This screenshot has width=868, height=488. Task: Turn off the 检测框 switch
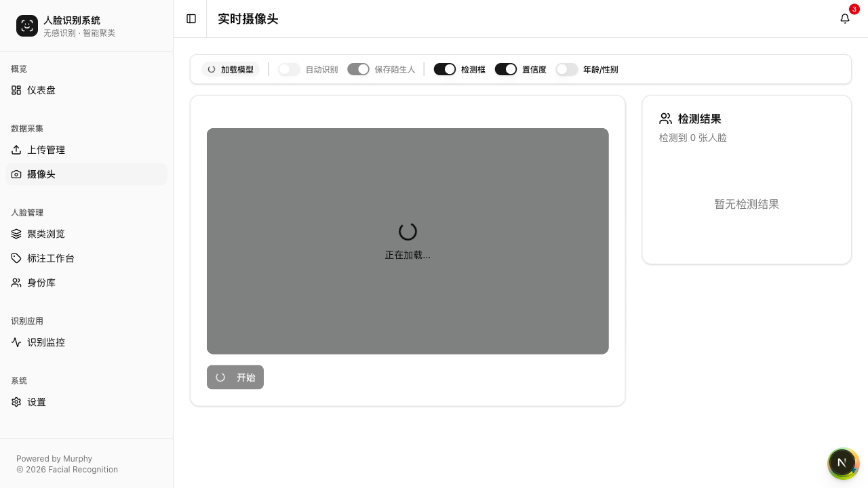445,69
